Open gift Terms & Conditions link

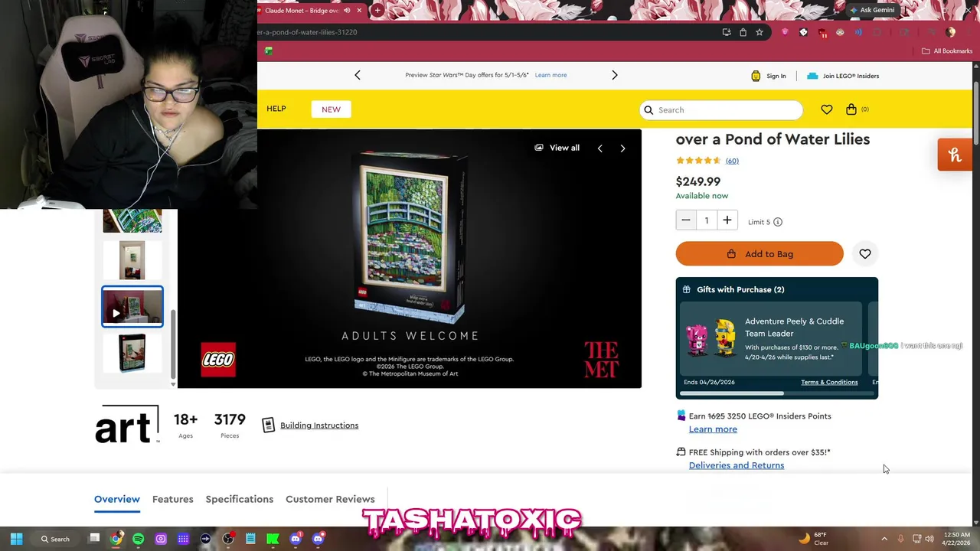(x=829, y=382)
